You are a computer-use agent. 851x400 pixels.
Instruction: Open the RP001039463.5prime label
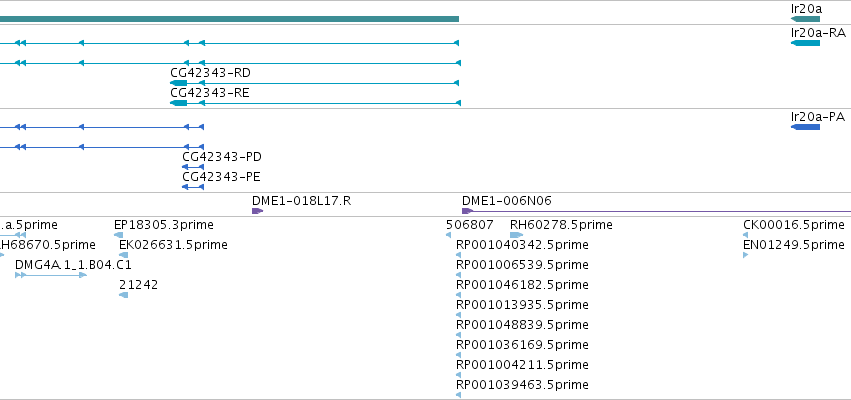point(522,385)
